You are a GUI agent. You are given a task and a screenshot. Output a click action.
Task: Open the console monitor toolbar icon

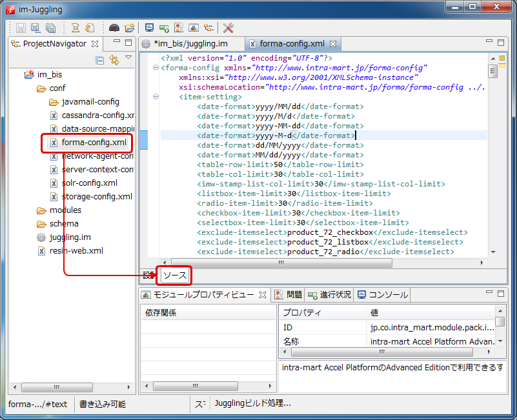click(149, 28)
